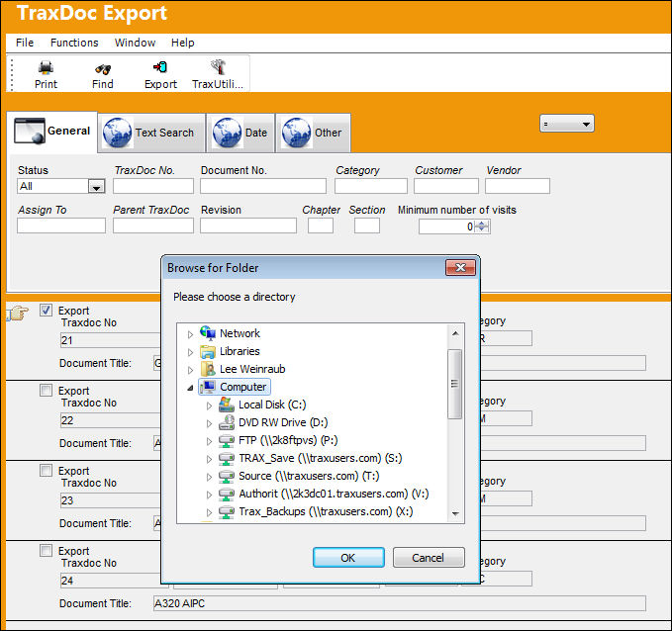Click the globe icon on Text Search tab
Viewport: 672px width, 631px height.
(118, 133)
